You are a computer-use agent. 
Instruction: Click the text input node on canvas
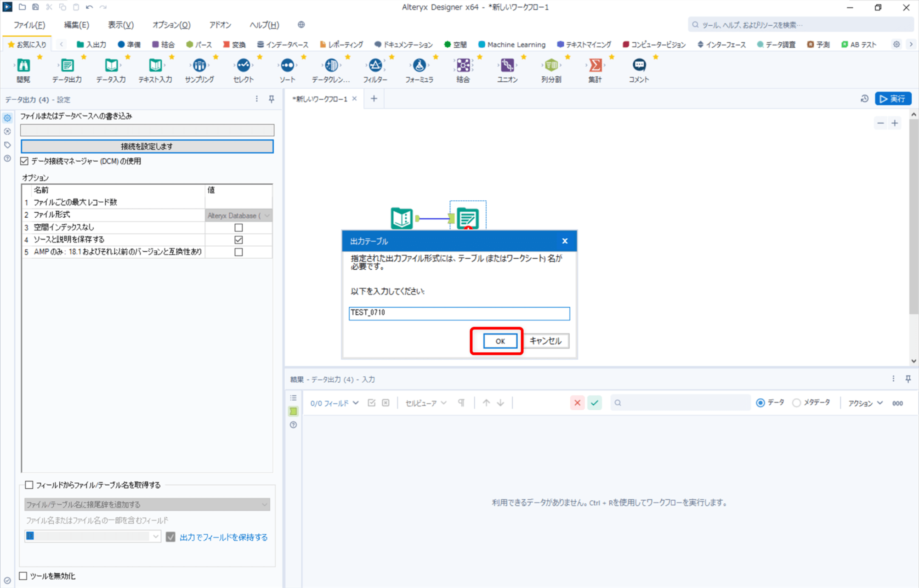click(402, 218)
